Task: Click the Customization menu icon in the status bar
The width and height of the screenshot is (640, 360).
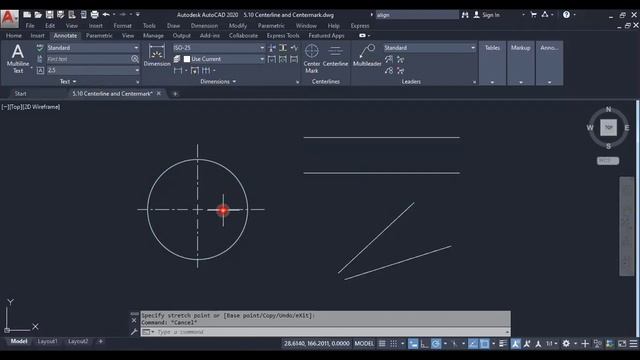Action: [633, 344]
